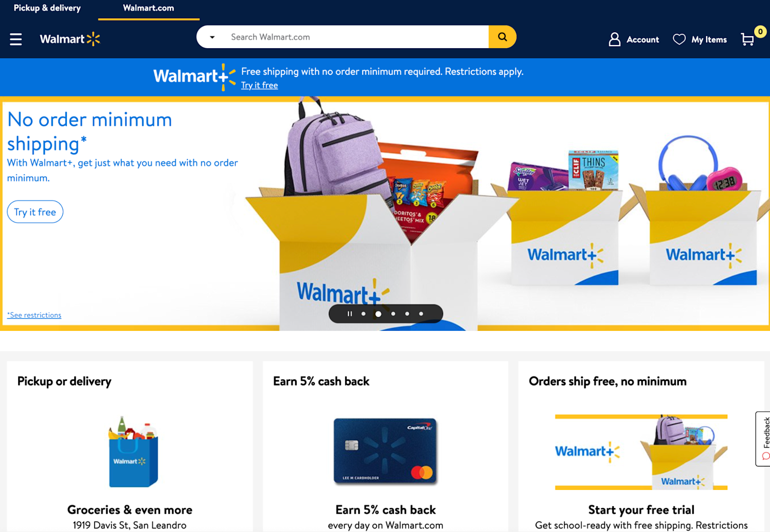The image size is (770, 532).
Task: Open the Capital One card thumbnail
Action: point(385,451)
